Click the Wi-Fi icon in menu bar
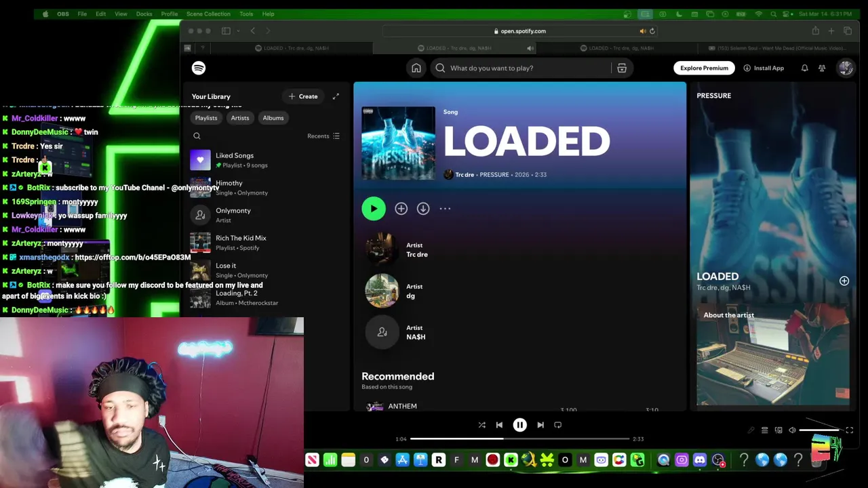 (758, 14)
